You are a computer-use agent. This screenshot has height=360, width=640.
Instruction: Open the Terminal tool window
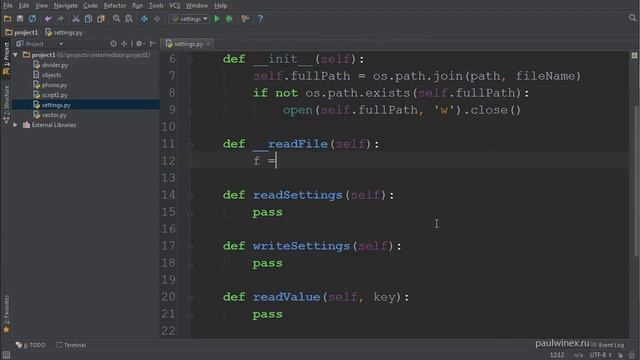pos(71,345)
